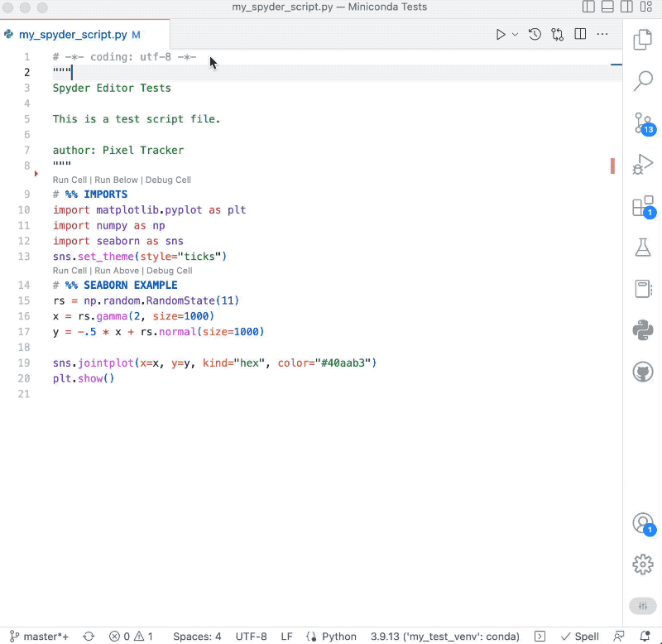This screenshot has height=644, width=662.
Task: Click the "plt.show()" line
Action: click(84, 378)
